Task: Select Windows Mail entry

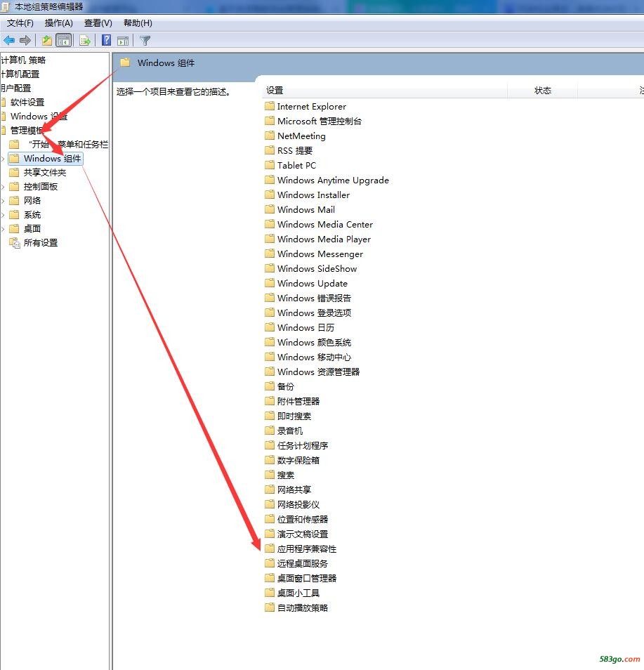Action: coord(306,209)
